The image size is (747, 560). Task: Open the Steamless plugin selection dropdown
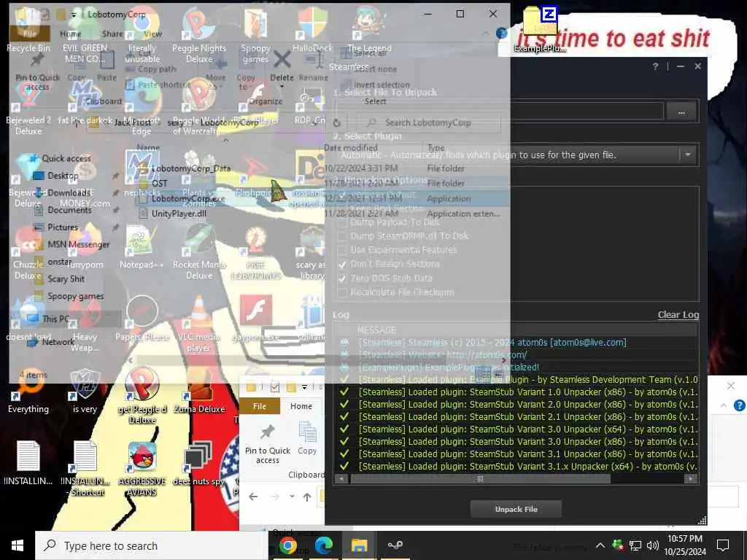(687, 155)
